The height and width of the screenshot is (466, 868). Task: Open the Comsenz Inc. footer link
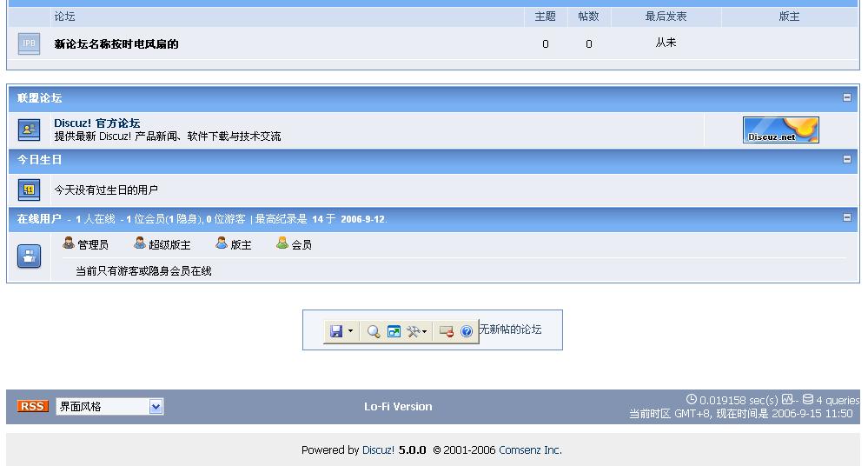(x=530, y=450)
